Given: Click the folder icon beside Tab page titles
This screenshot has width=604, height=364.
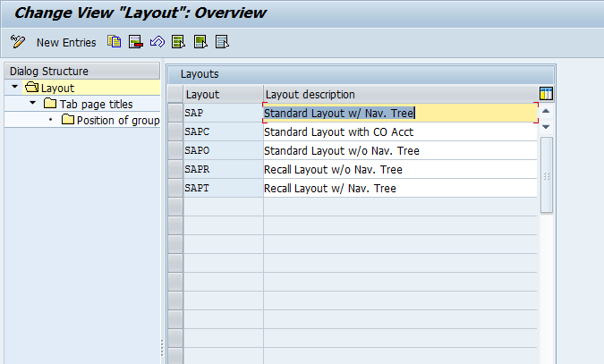Looking at the screenshot, I should 50,103.
